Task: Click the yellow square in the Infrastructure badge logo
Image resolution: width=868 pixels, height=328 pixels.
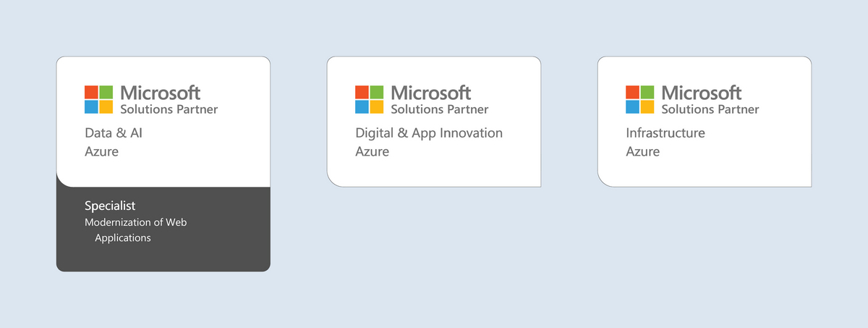Action: tap(647, 107)
